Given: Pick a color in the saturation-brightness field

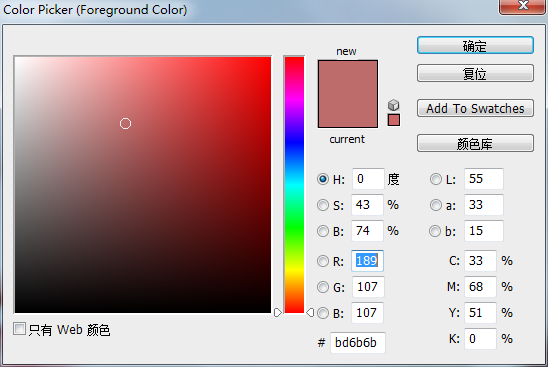Looking at the screenshot, I should pyautogui.click(x=143, y=185).
